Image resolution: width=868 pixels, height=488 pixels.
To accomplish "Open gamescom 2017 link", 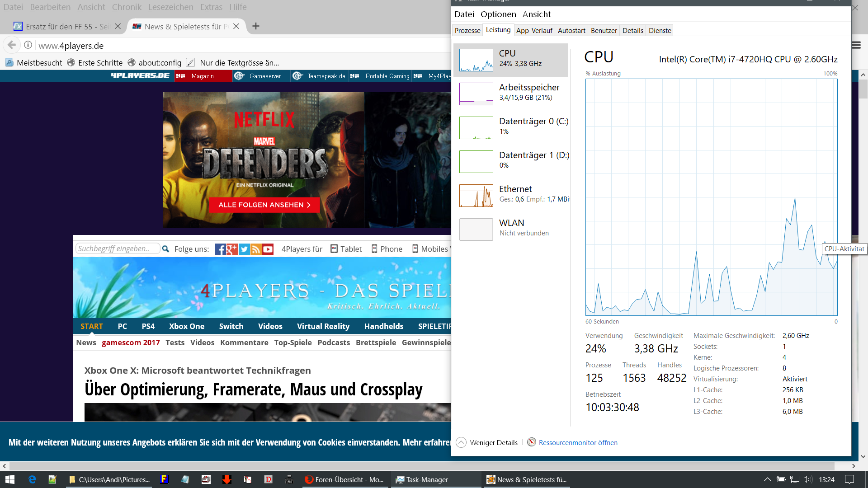I will [131, 343].
